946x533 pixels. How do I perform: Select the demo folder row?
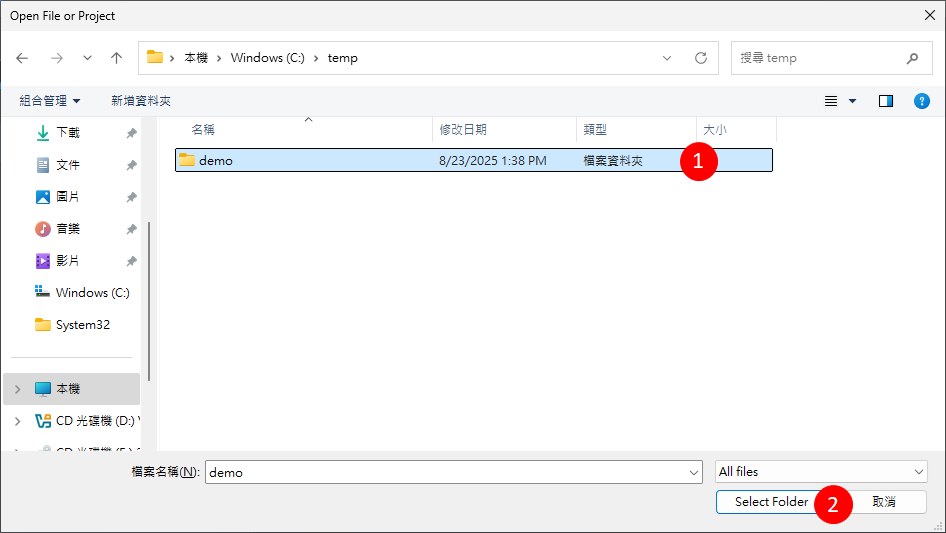click(474, 160)
